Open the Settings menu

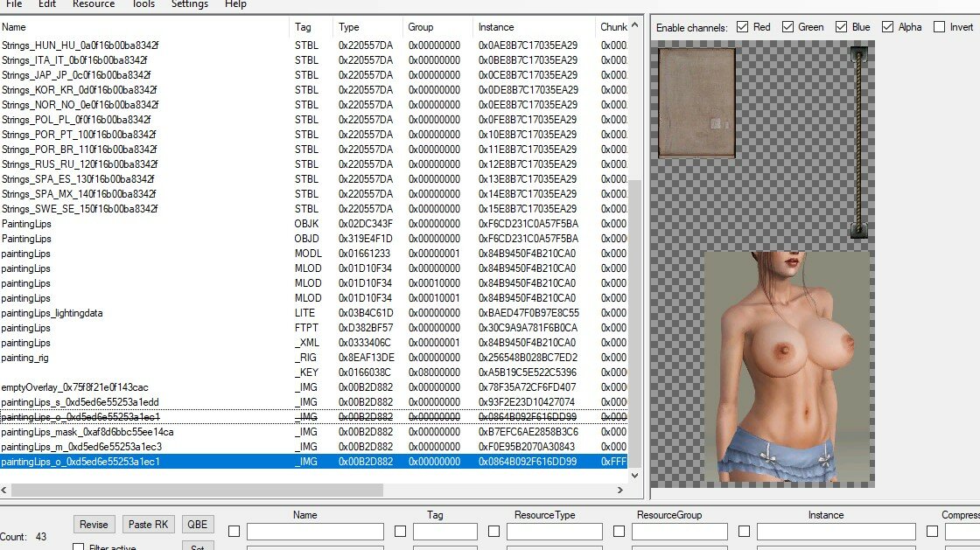click(190, 3)
